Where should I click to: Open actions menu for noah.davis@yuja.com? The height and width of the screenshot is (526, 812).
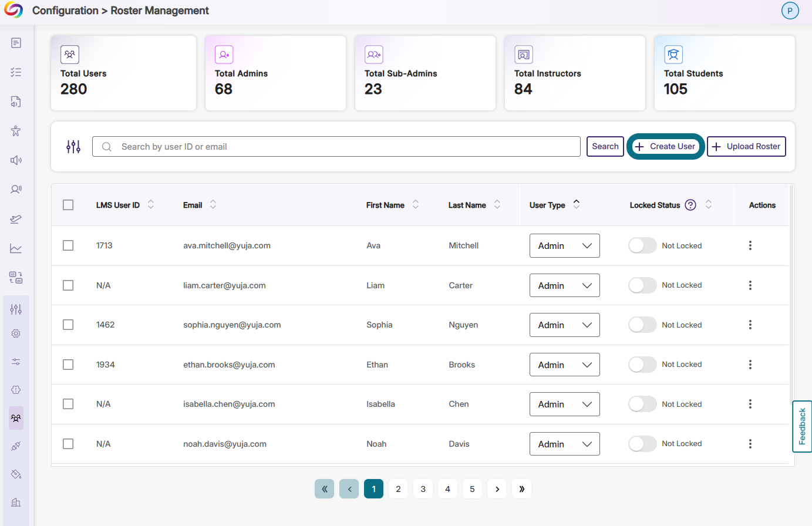click(x=750, y=444)
